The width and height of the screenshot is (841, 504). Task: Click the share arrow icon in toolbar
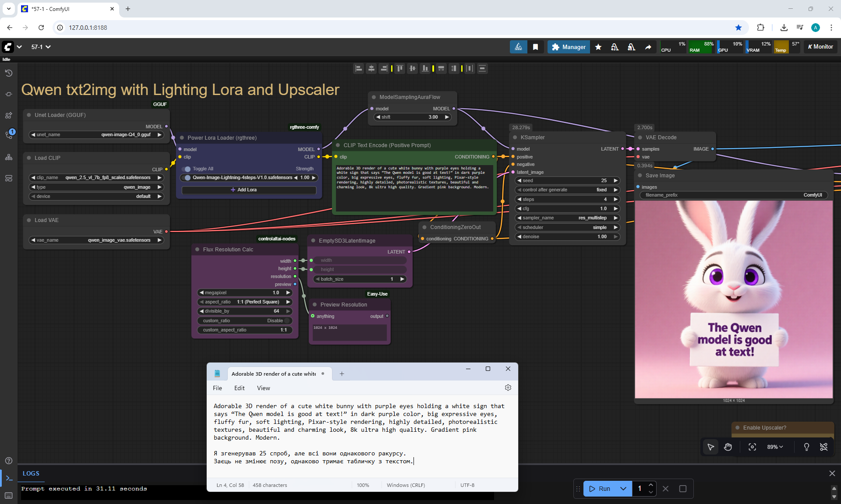(648, 47)
